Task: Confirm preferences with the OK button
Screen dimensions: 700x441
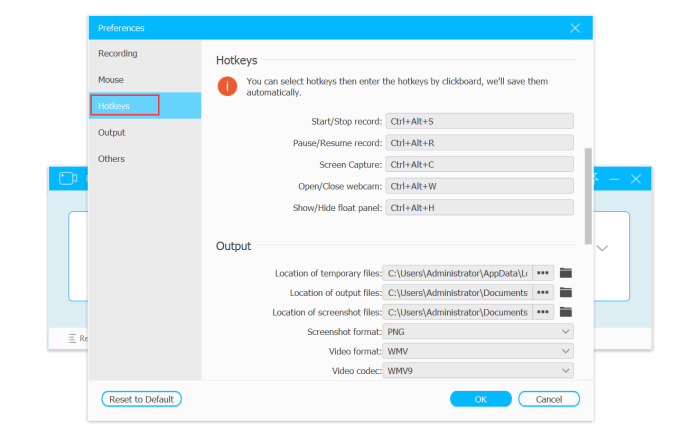Action: click(480, 399)
